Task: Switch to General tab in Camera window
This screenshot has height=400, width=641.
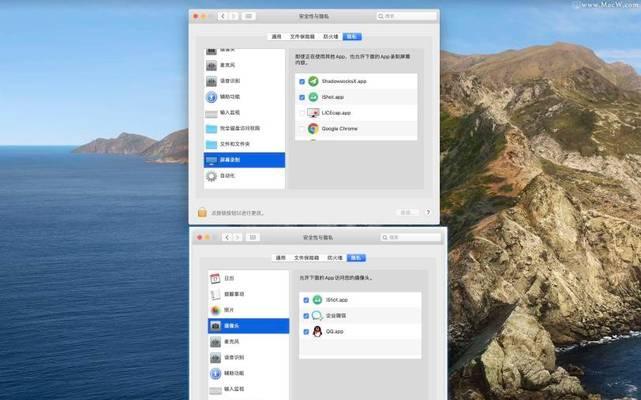Action: (x=281, y=258)
